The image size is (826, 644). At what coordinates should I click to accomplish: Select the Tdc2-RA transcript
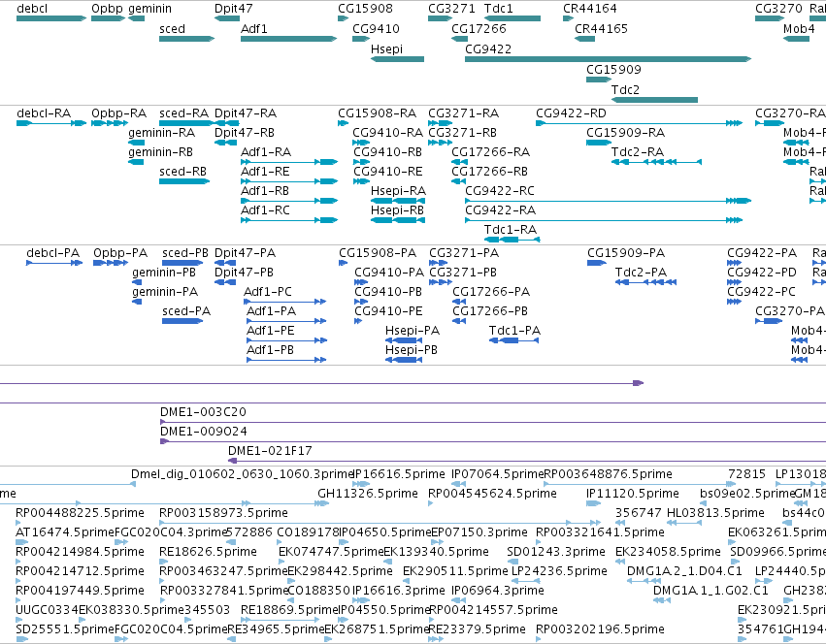(656, 162)
